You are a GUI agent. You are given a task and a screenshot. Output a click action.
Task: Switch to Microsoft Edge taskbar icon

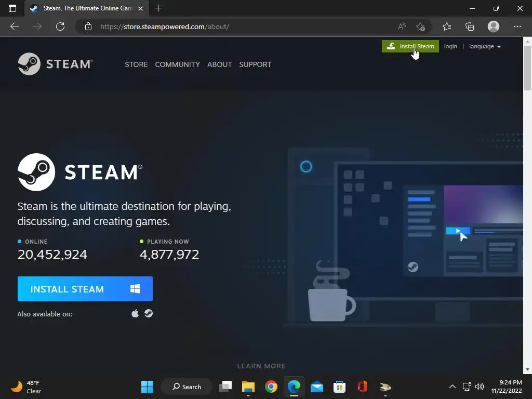pos(294,387)
